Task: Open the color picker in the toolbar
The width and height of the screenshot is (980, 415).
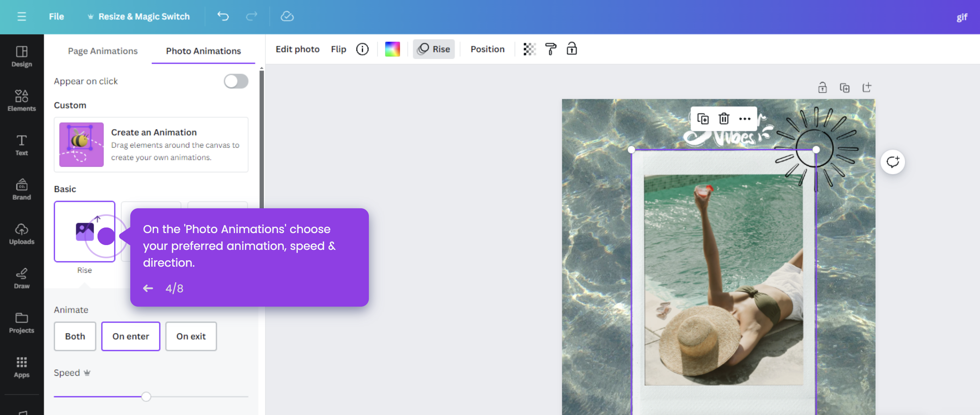Action: point(392,49)
